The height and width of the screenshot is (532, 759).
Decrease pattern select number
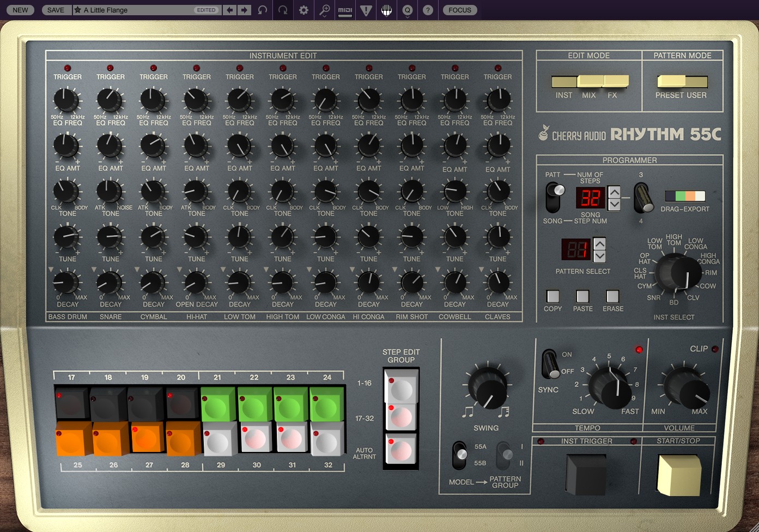(599, 256)
